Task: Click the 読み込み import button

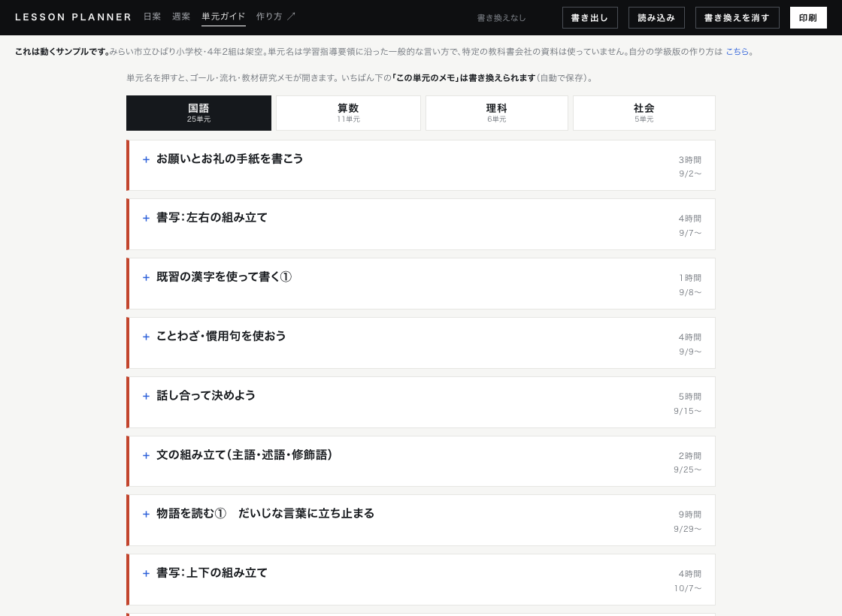Action: (656, 18)
